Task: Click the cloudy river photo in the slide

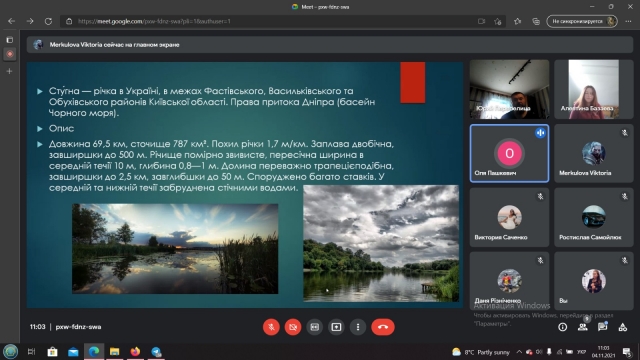Action: click(x=381, y=243)
